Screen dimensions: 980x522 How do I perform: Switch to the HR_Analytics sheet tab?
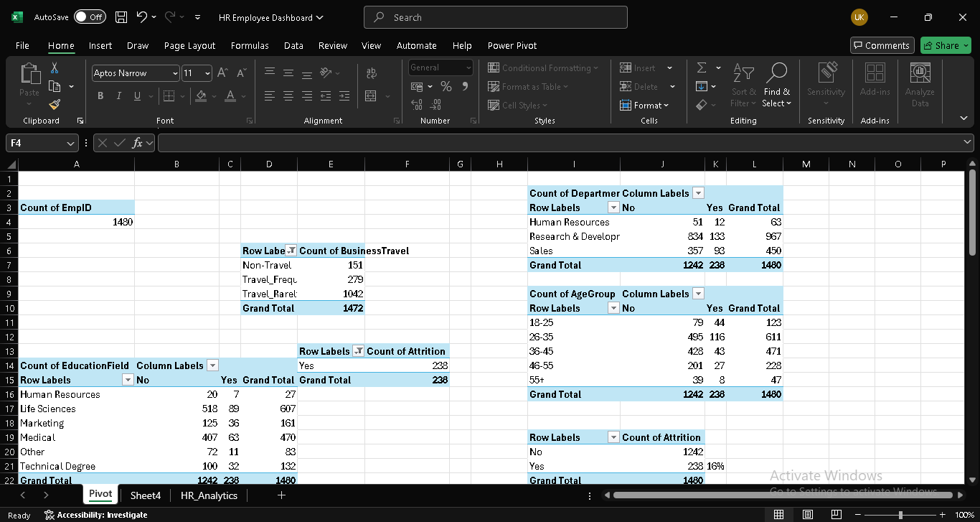point(209,495)
